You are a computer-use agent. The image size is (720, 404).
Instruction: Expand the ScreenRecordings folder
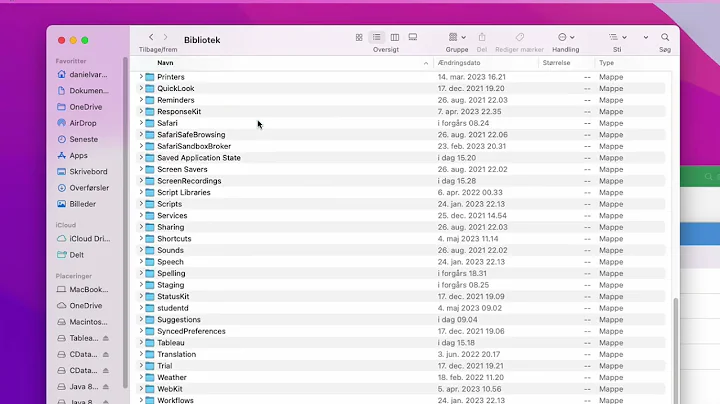click(141, 181)
